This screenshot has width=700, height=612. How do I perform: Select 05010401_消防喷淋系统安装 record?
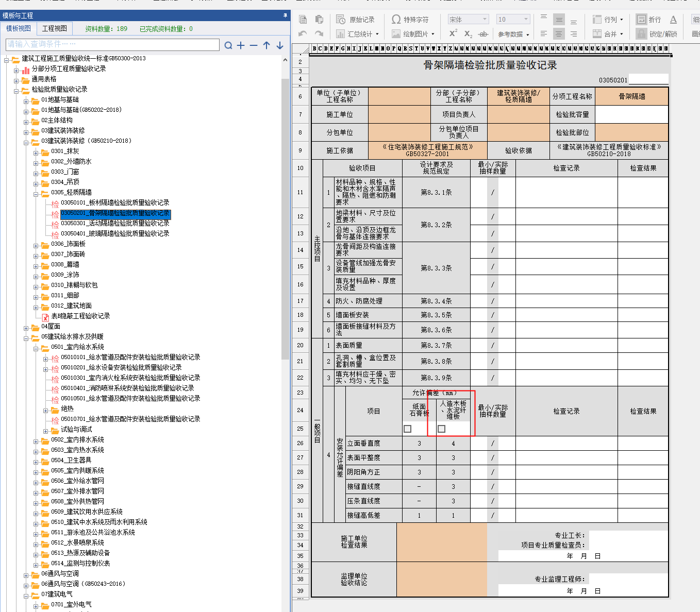pyautogui.click(x=127, y=388)
